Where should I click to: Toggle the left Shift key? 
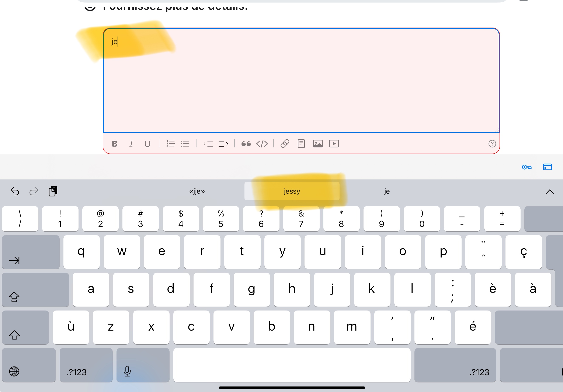[25, 328]
